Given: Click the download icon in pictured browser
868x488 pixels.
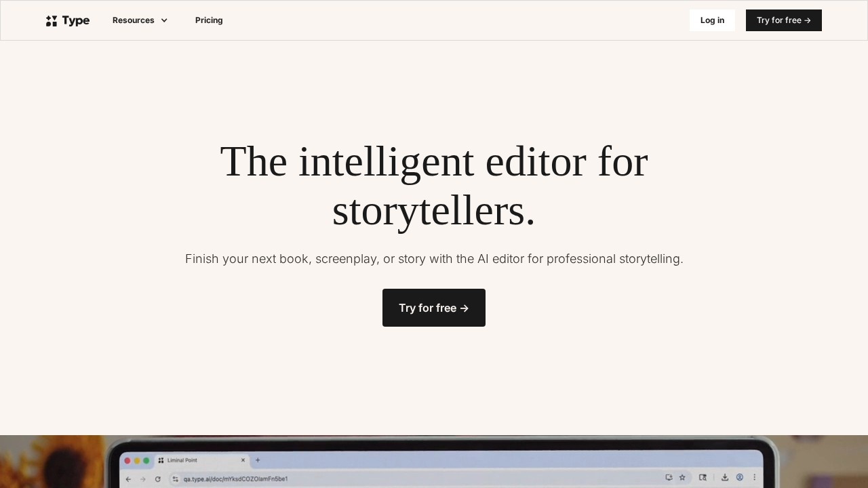Looking at the screenshot, I should (x=725, y=477).
